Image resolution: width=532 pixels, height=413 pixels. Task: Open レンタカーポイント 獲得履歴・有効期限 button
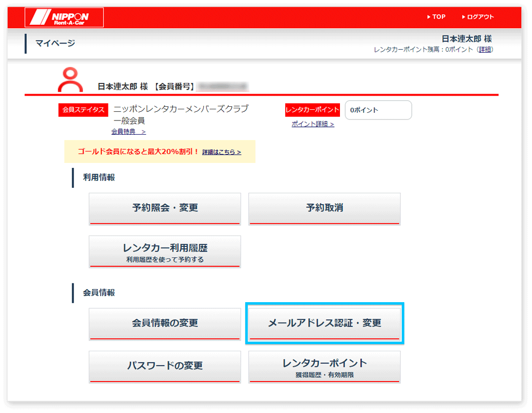tap(324, 367)
